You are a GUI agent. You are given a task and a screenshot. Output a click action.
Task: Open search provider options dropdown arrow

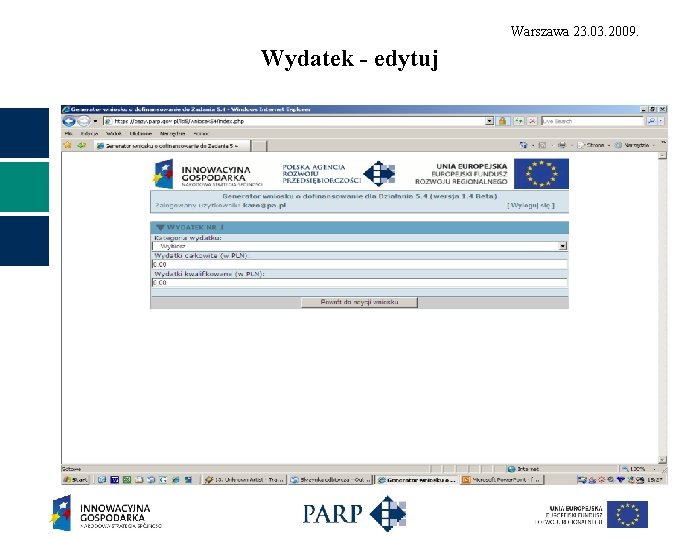coord(661,121)
